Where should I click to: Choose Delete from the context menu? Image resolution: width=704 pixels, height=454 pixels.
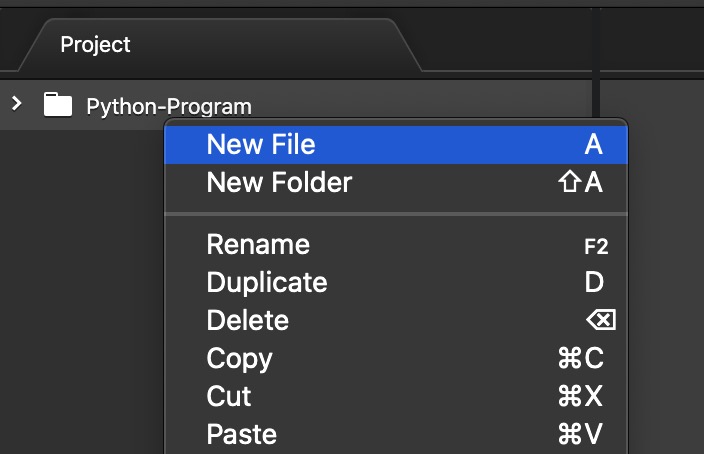(x=247, y=321)
